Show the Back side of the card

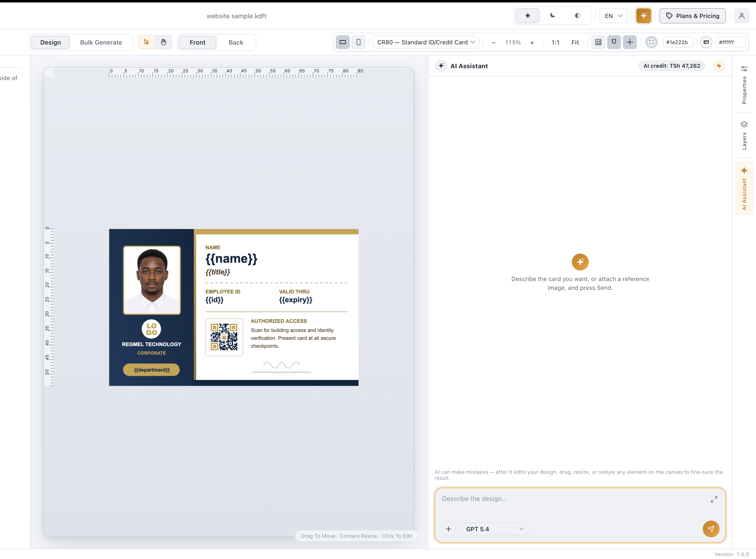coord(236,42)
